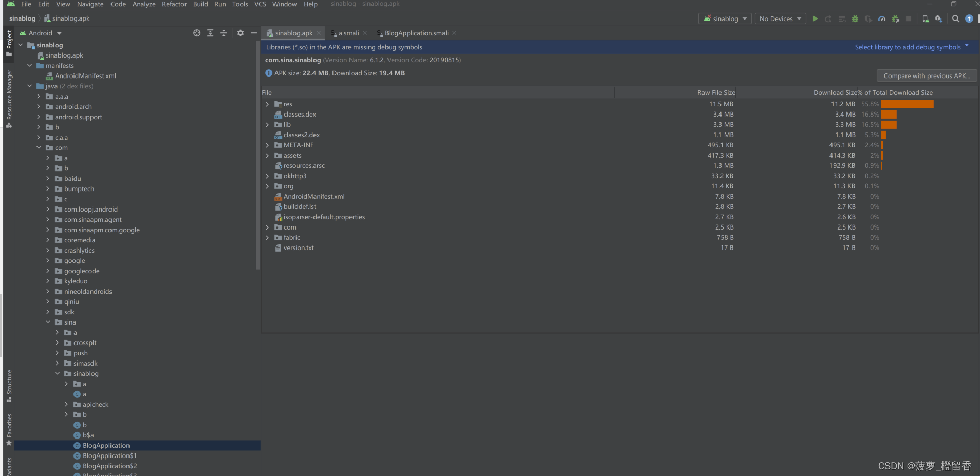Open the No Devices dropdown
980x476 pixels.
[780, 18]
